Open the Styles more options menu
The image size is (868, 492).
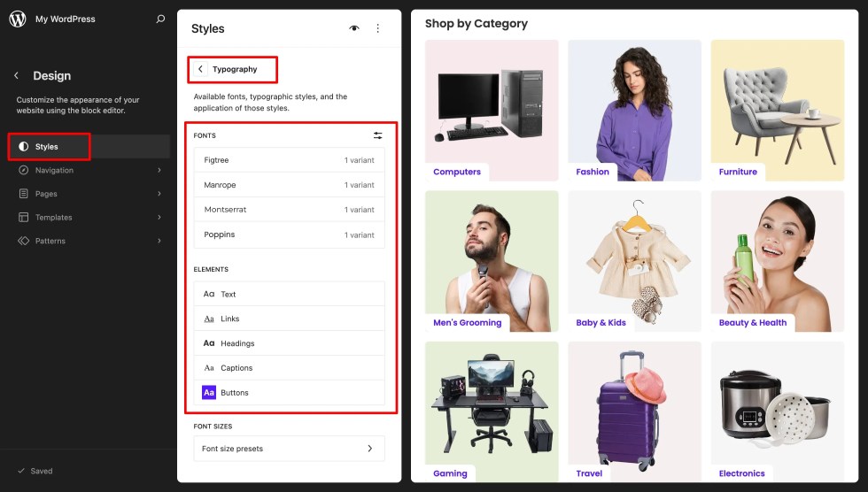(377, 28)
